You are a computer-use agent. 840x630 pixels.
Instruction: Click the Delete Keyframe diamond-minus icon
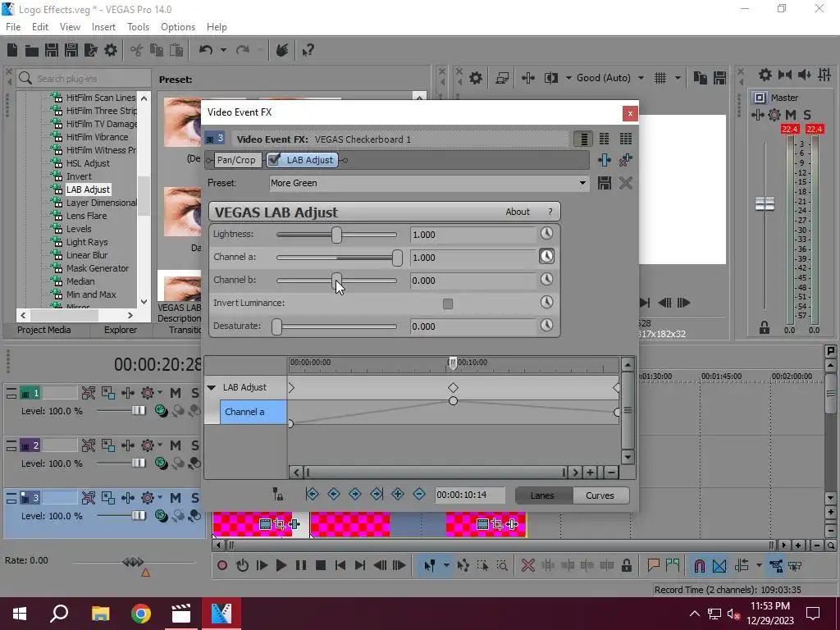coord(419,494)
